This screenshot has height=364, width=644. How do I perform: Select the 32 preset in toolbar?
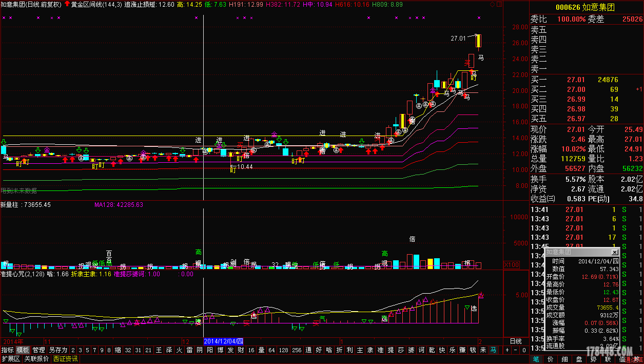pyautogui.click(x=128, y=350)
